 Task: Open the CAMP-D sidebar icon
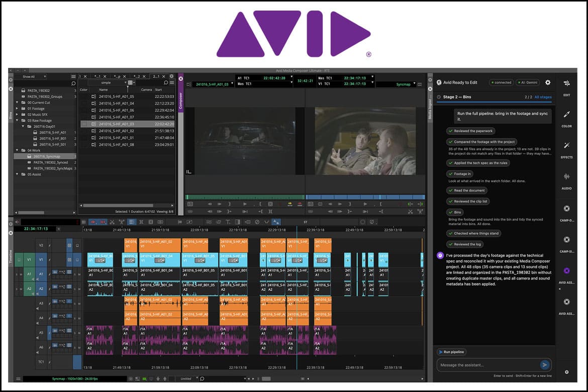(x=566, y=208)
